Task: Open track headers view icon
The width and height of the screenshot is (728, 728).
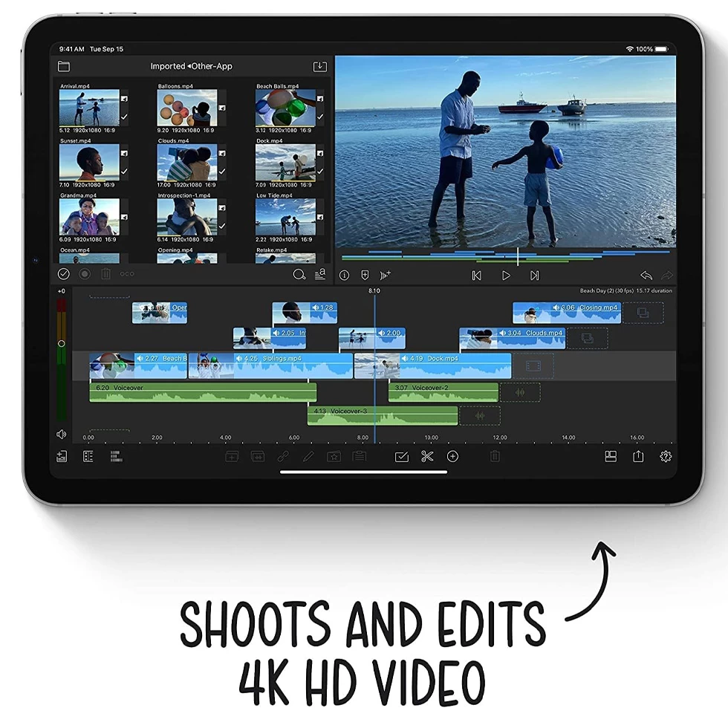Action: (88, 456)
